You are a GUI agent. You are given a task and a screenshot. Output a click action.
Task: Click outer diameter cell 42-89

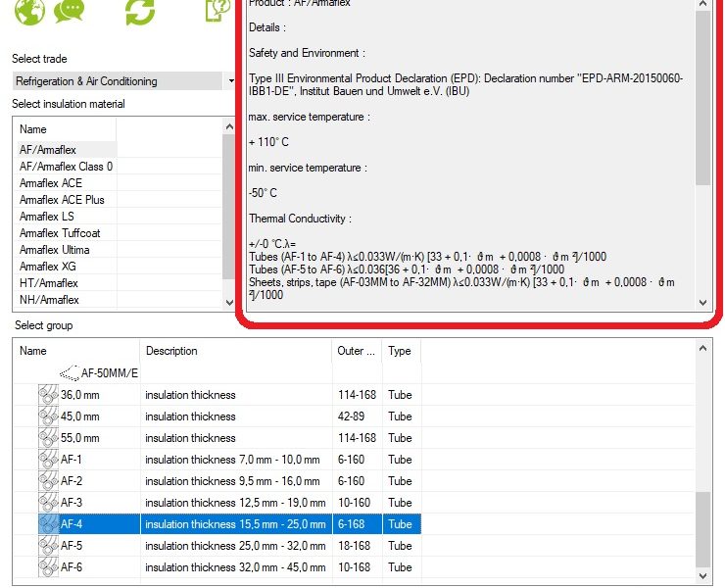point(351,416)
